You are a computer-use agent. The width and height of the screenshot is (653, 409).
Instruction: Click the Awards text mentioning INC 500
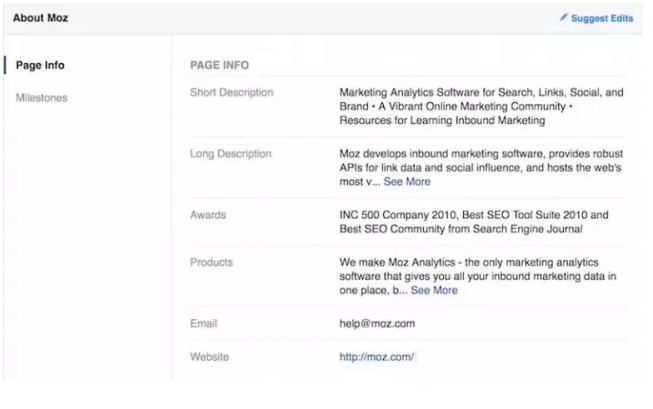(475, 222)
